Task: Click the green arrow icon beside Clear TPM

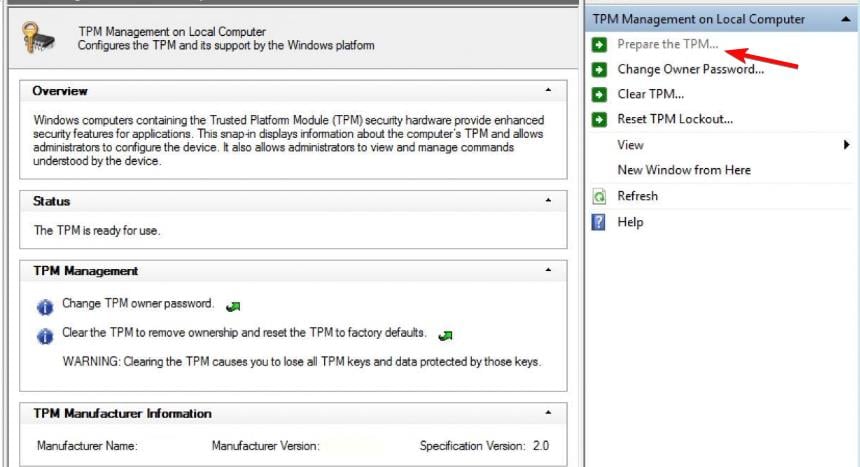Action: pyautogui.click(x=599, y=94)
